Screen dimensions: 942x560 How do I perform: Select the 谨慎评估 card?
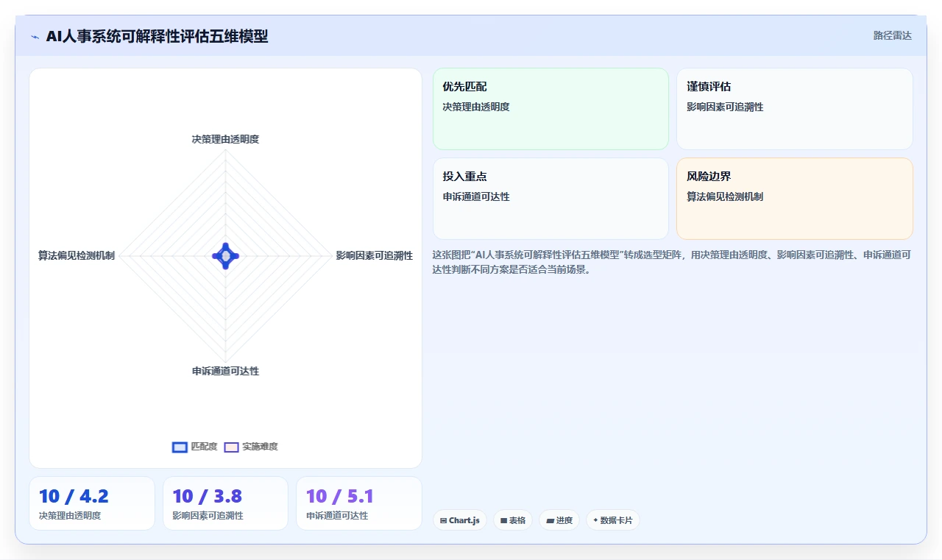point(795,109)
